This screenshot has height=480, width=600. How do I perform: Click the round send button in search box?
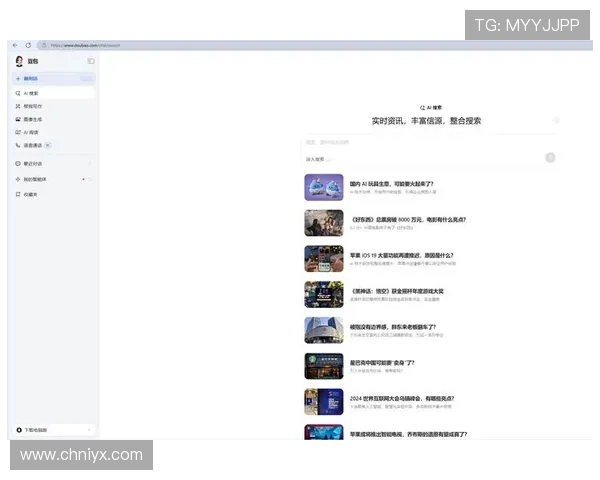[x=550, y=158]
